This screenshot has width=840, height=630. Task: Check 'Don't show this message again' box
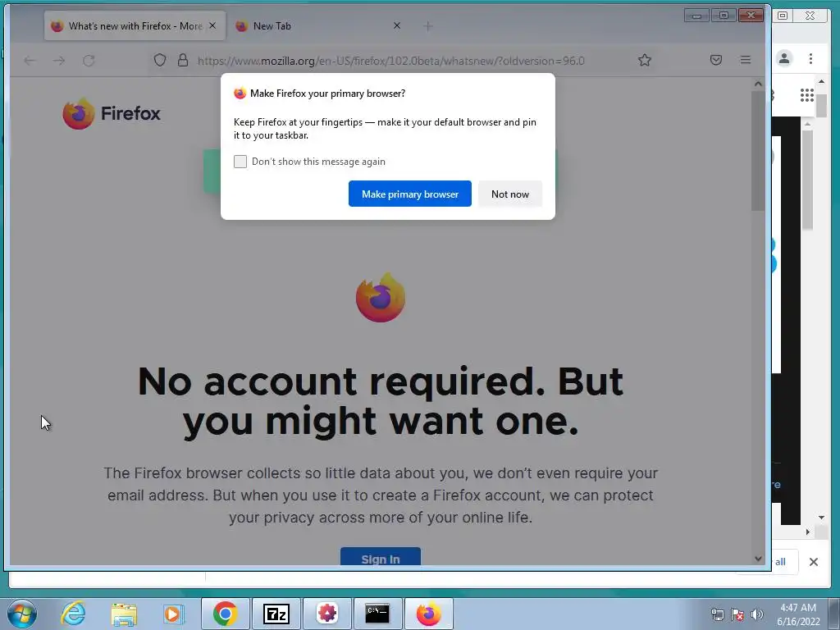point(240,162)
